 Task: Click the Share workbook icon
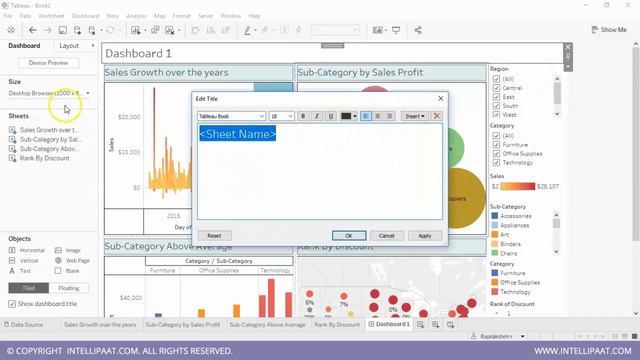pos(418,30)
